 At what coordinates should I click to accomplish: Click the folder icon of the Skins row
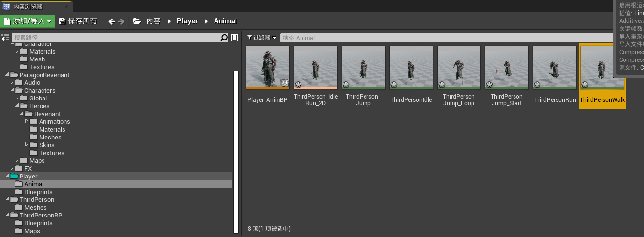pyautogui.click(x=33, y=145)
